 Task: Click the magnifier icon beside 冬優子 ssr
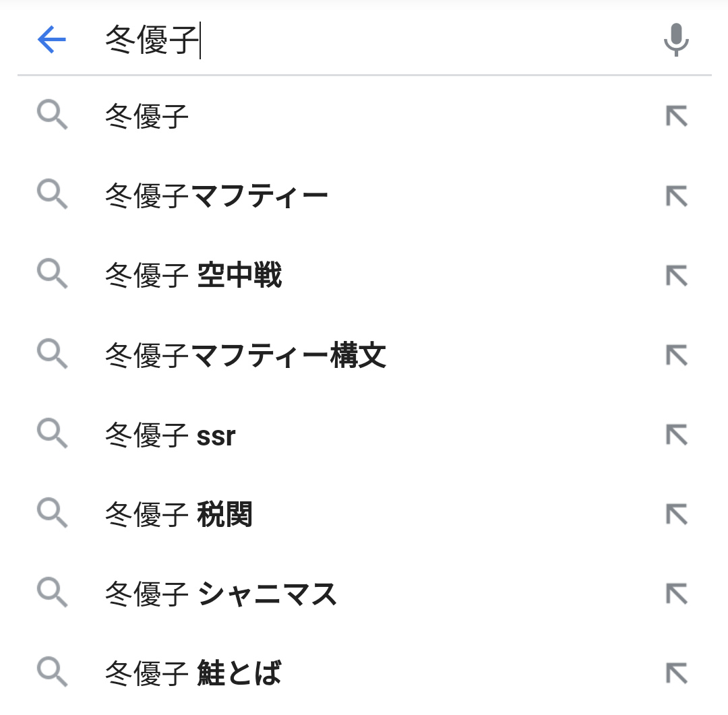coord(52,435)
